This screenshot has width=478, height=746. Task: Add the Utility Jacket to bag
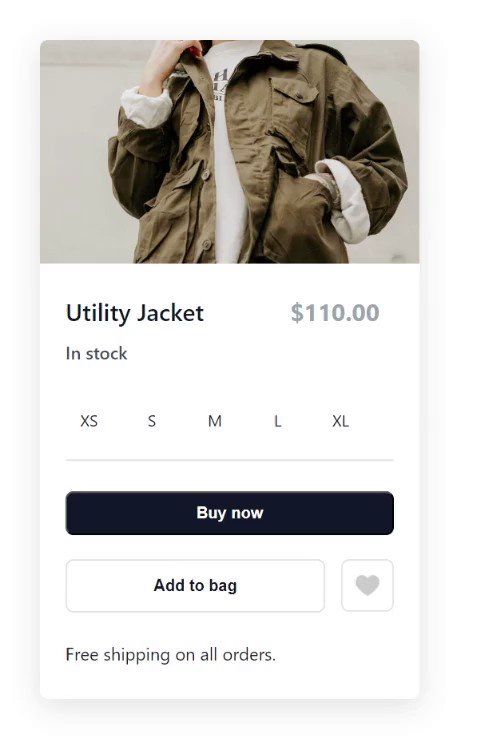[x=195, y=585]
